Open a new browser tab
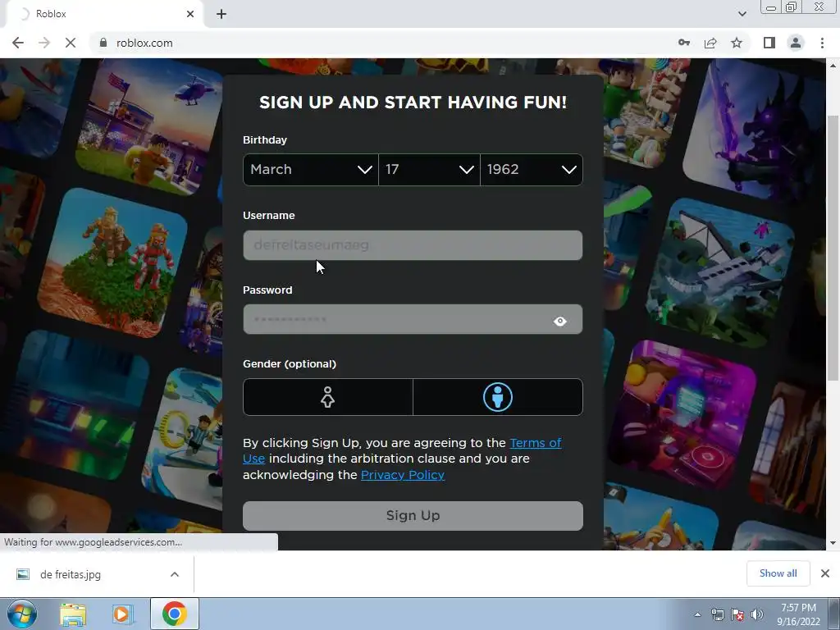The width and height of the screenshot is (840, 630). pyautogui.click(x=221, y=14)
